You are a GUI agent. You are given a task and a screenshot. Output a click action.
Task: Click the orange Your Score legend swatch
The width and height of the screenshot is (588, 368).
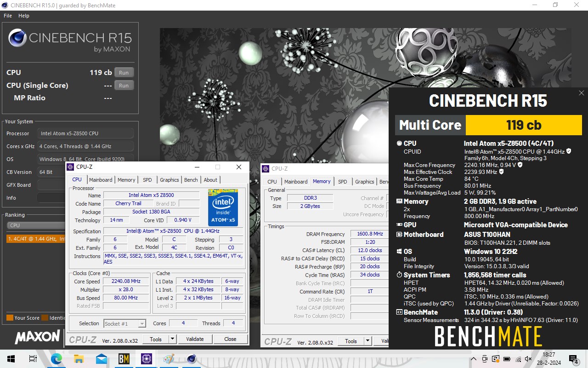[x=10, y=317]
